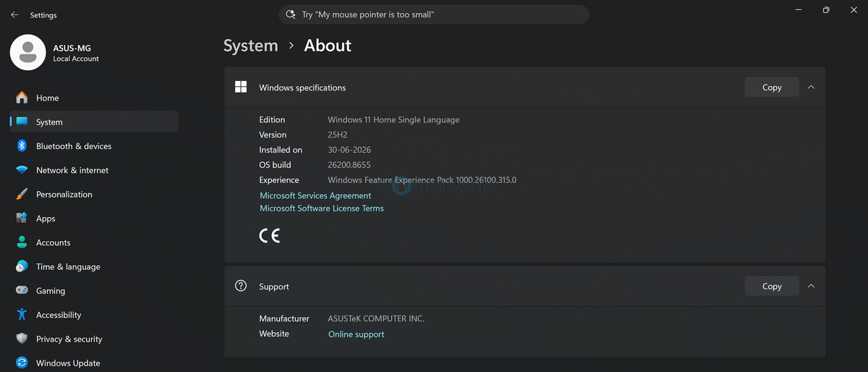Click the Windows Update sync icon
This screenshot has width=868, height=372.
pos(22,363)
